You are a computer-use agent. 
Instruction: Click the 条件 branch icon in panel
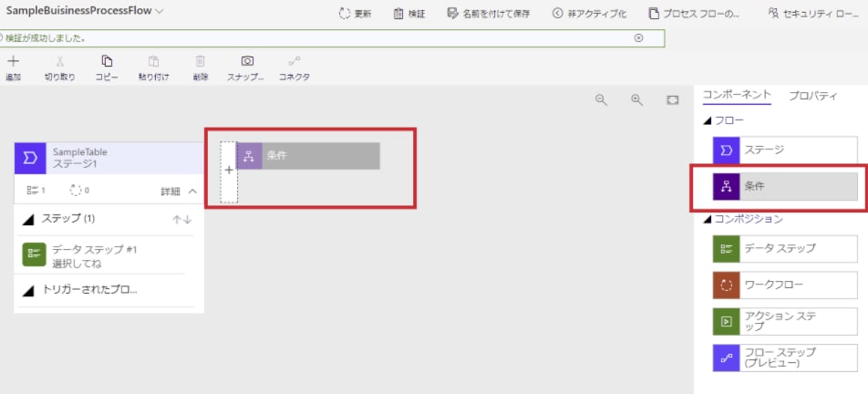click(x=727, y=186)
